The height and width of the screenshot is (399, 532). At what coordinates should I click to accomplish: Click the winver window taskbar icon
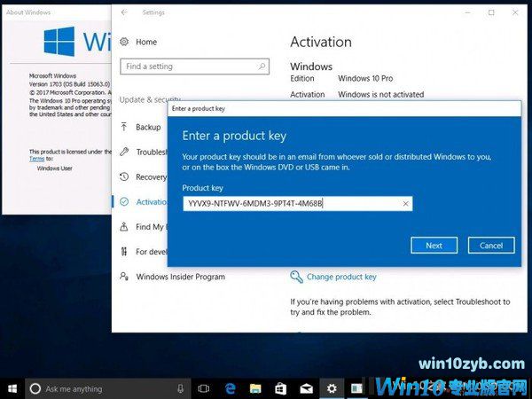pyautogui.click(x=356, y=389)
